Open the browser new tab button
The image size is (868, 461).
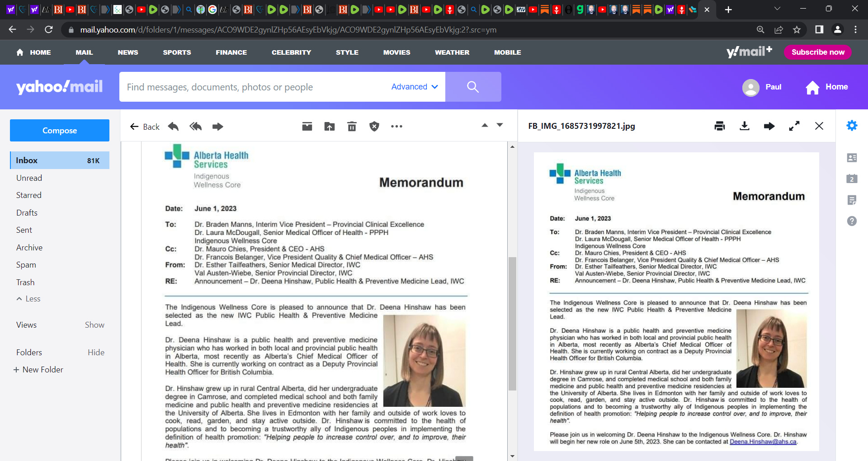pos(728,9)
